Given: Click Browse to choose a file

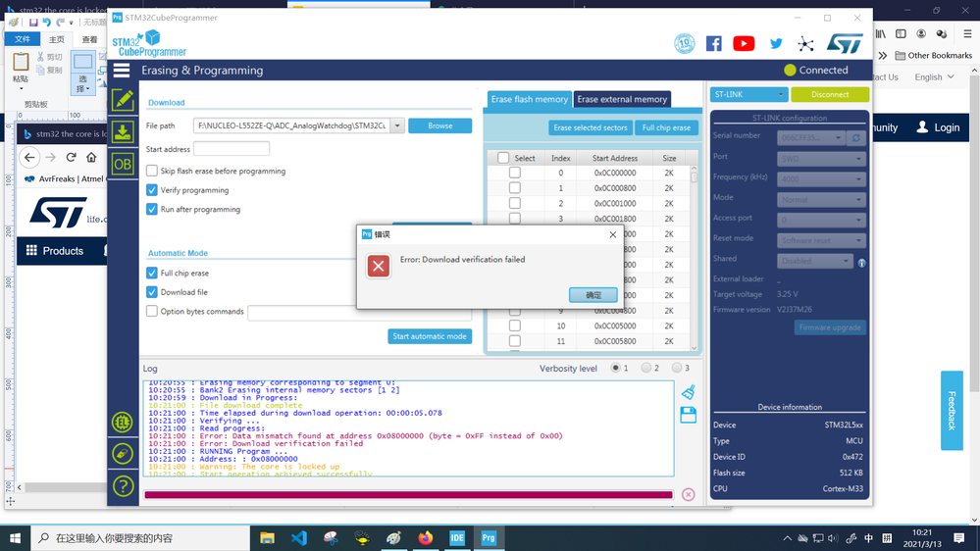Looking at the screenshot, I should (x=440, y=125).
